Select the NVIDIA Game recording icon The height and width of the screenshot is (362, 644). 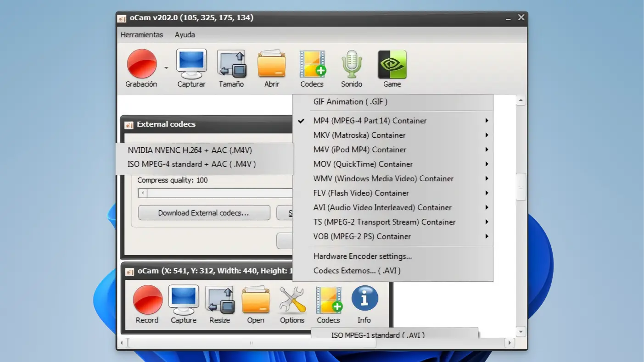coord(392,64)
